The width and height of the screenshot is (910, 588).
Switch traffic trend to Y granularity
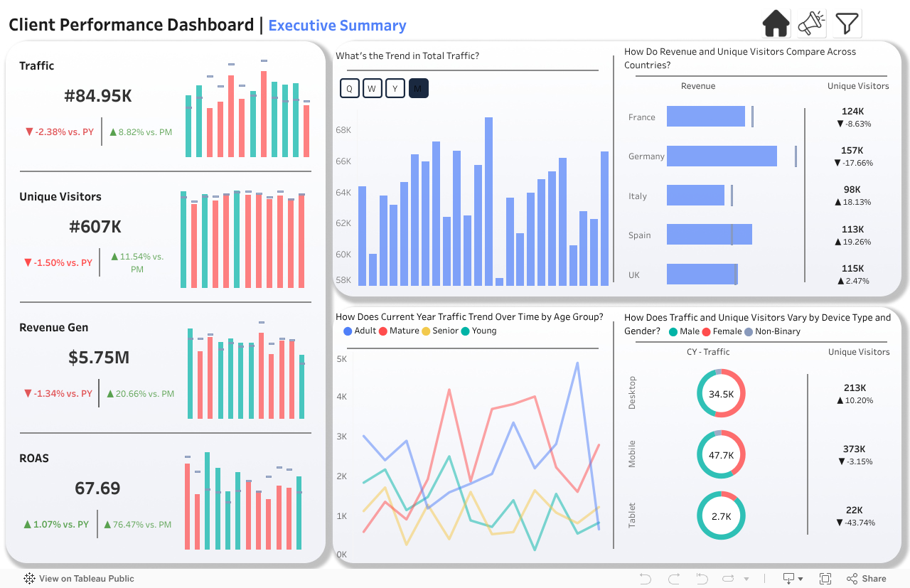click(x=395, y=88)
